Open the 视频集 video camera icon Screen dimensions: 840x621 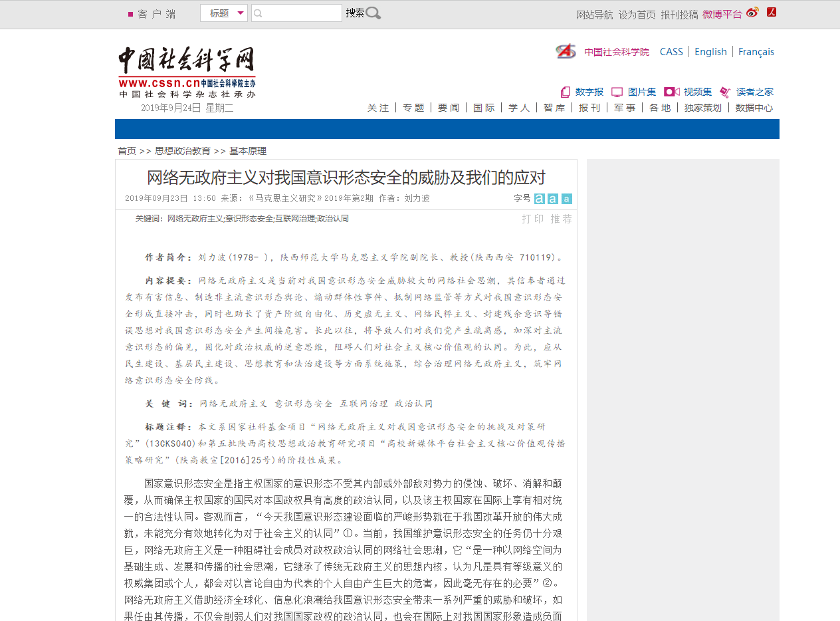click(x=671, y=92)
